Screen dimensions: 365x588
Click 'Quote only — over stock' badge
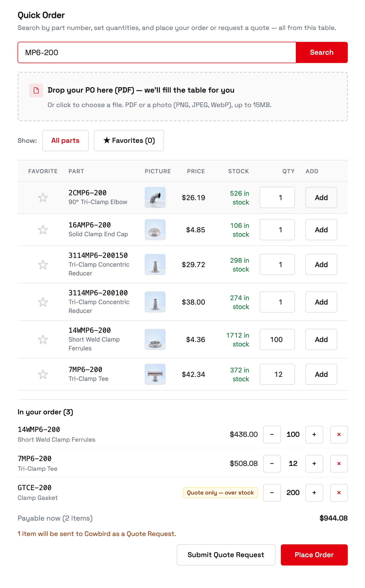click(220, 492)
